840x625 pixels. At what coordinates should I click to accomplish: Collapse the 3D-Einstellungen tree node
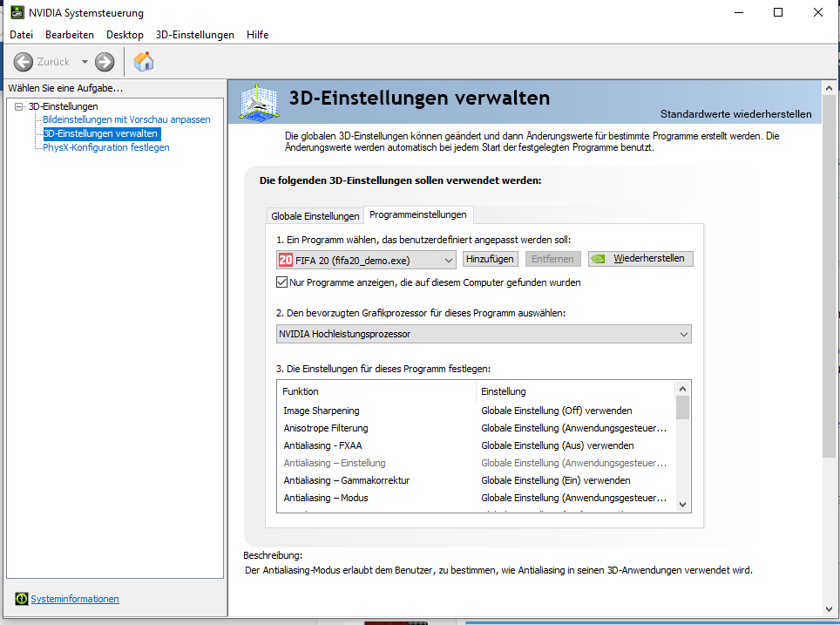[19, 106]
